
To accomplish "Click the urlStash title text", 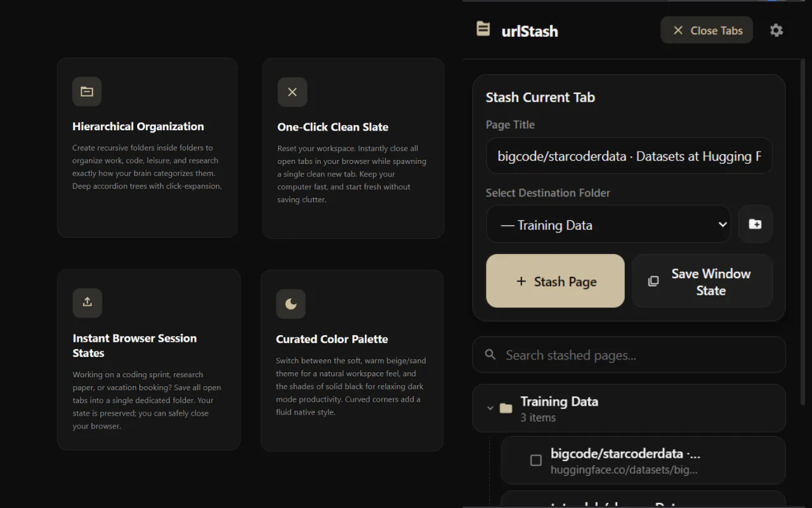I will (x=530, y=30).
